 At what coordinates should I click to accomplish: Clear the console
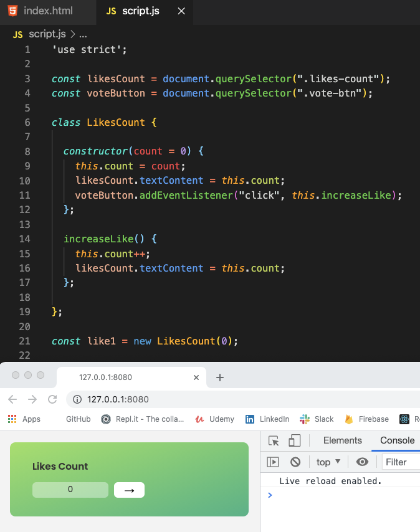point(295,462)
